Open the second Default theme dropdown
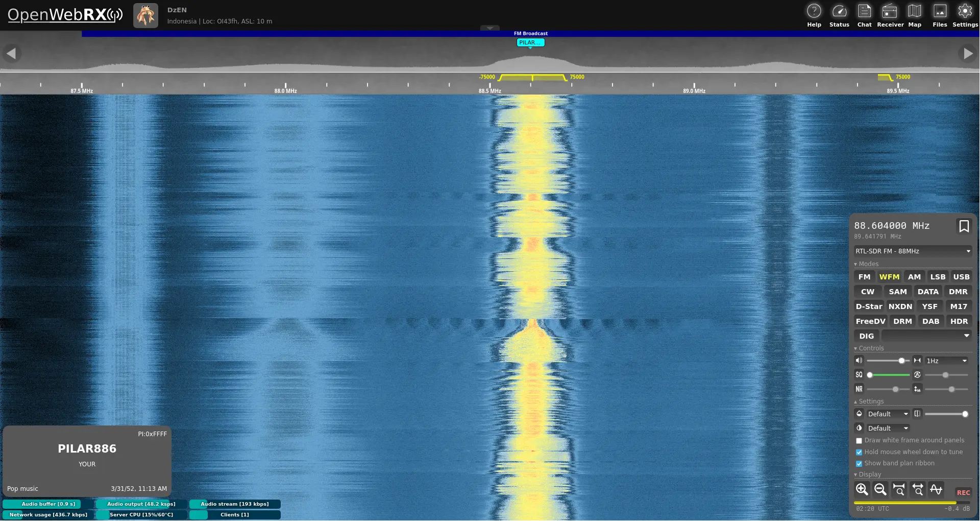This screenshot has width=980, height=521. tap(888, 428)
